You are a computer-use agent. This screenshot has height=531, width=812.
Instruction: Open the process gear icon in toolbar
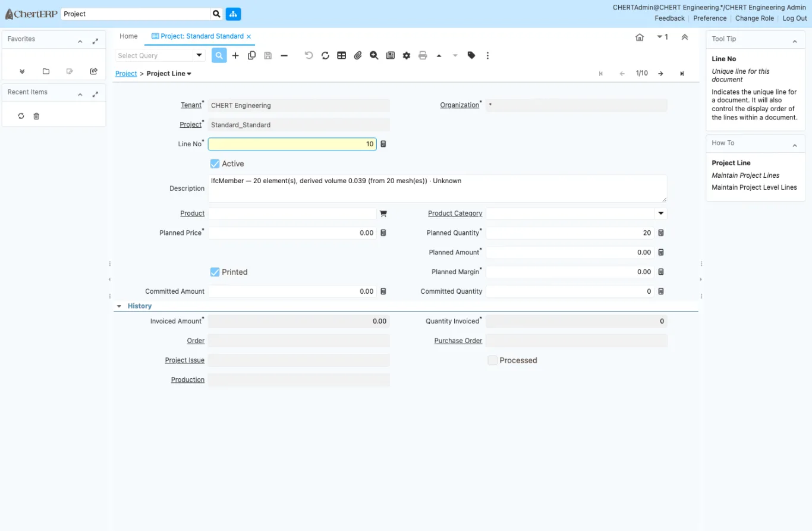407,55
